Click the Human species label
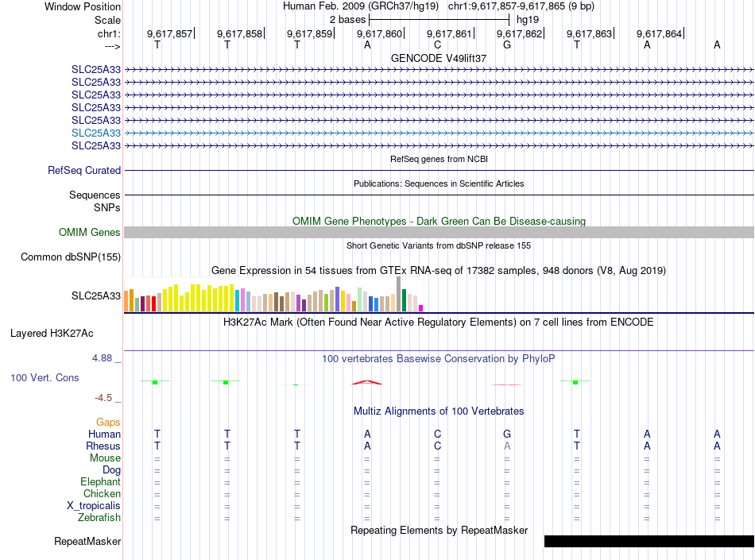755x560 pixels. coord(104,434)
